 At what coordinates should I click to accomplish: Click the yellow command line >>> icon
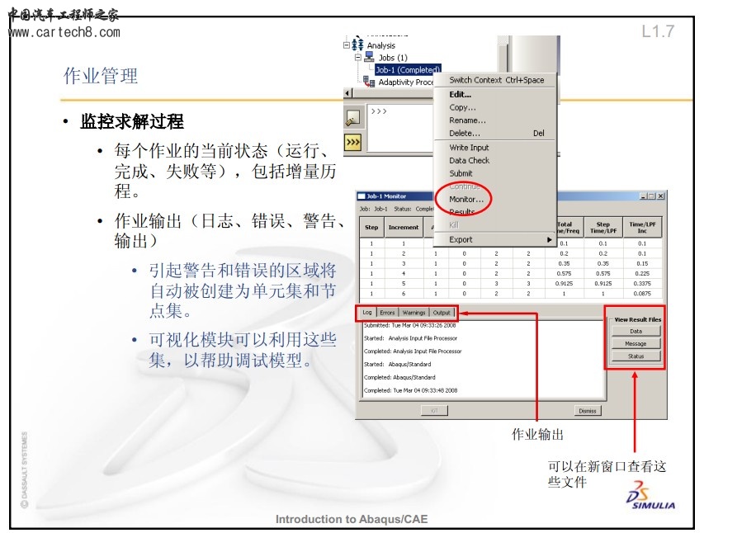(352, 142)
